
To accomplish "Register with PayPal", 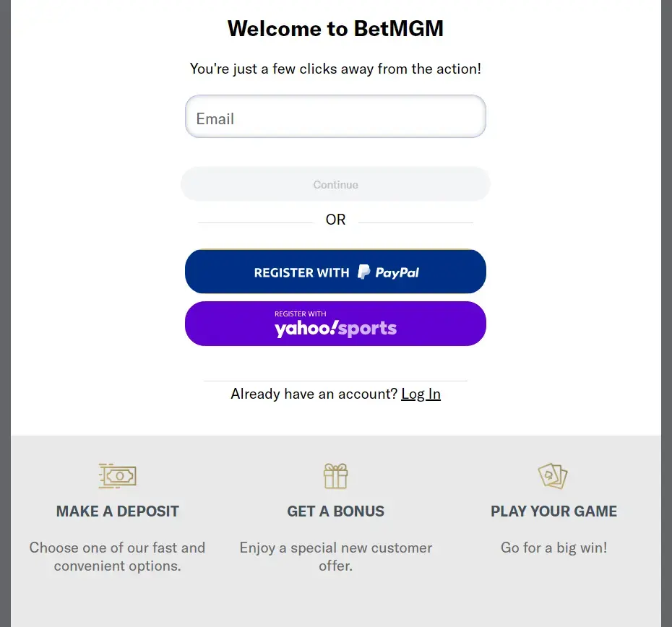I will point(335,271).
